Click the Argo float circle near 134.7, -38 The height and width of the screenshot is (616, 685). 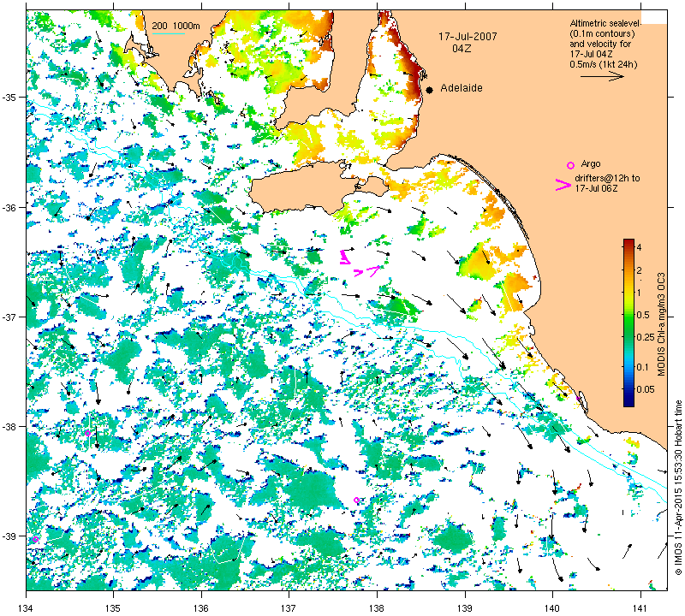click(x=88, y=433)
